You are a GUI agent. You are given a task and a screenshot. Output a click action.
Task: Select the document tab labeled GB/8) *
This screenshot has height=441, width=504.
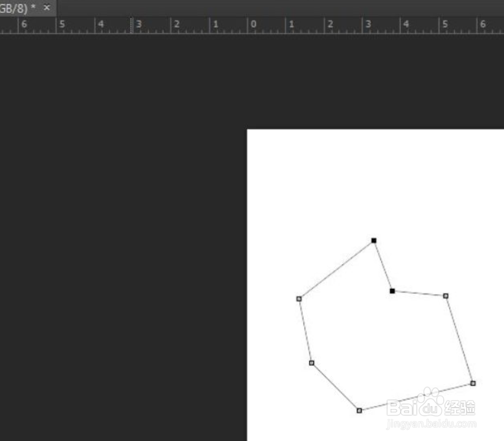(x=28, y=8)
